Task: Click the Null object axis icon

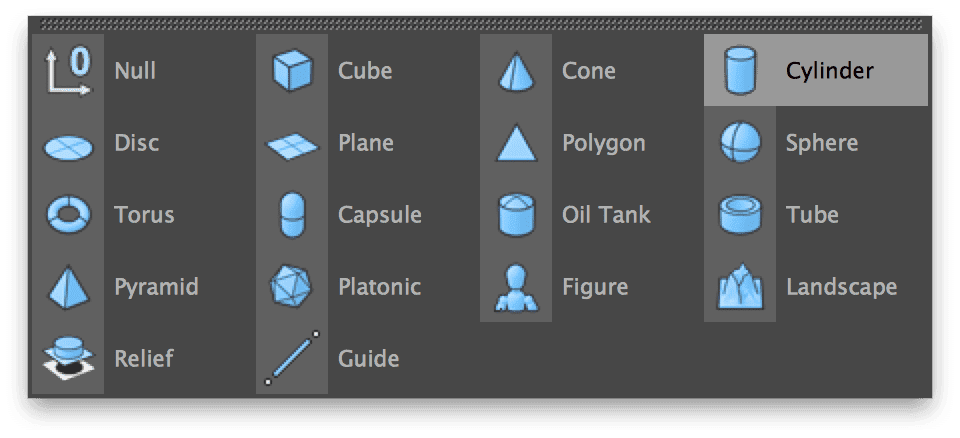Action: coord(68,71)
